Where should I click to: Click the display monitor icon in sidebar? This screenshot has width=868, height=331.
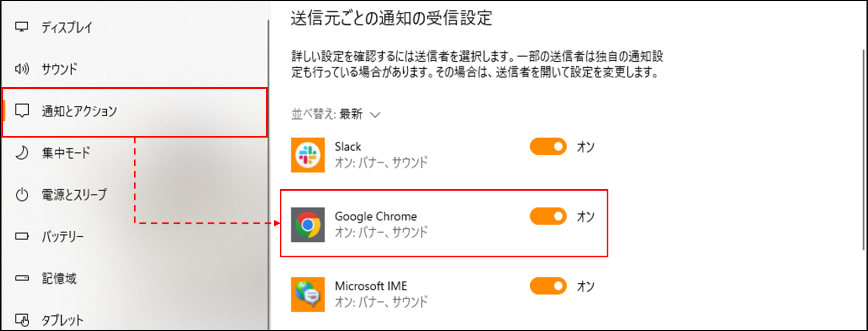point(22,27)
